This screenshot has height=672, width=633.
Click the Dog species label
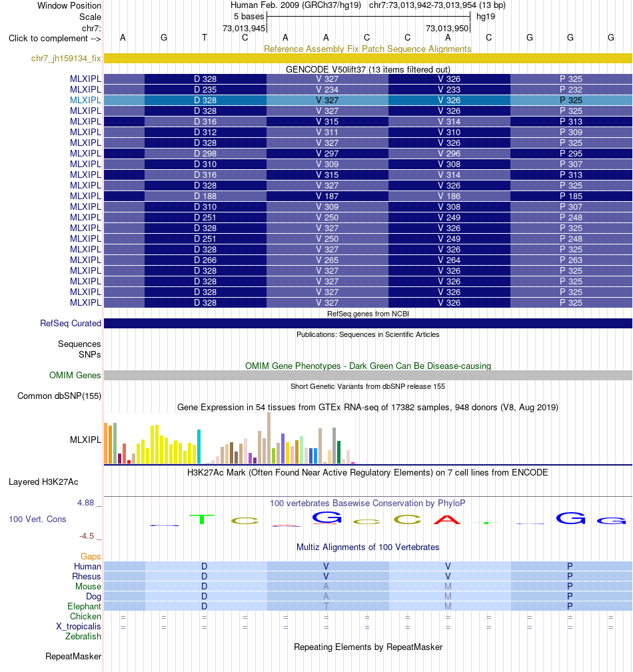pos(93,596)
